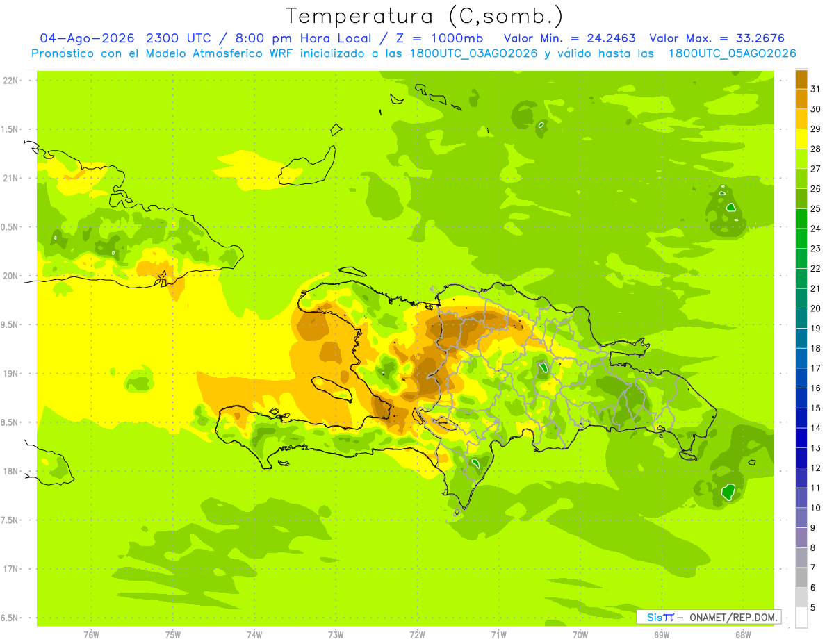Click color scale value "21"
This screenshot has height=644, width=834.
816,288
